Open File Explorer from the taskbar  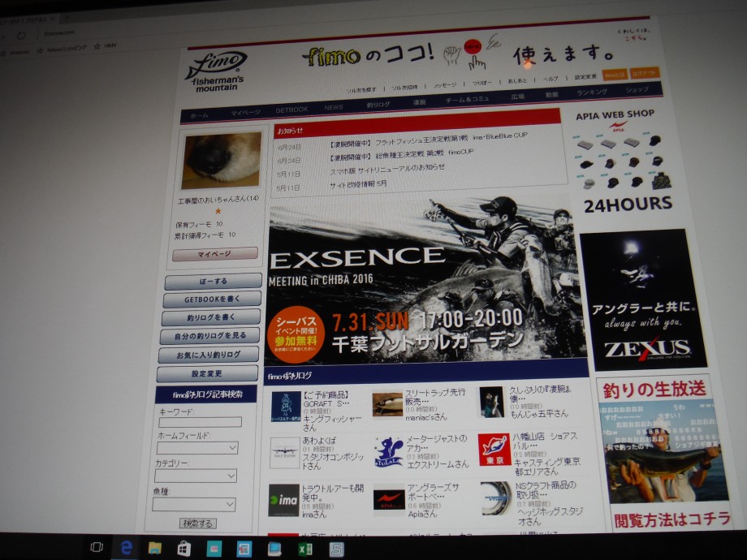pyautogui.click(x=155, y=549)
